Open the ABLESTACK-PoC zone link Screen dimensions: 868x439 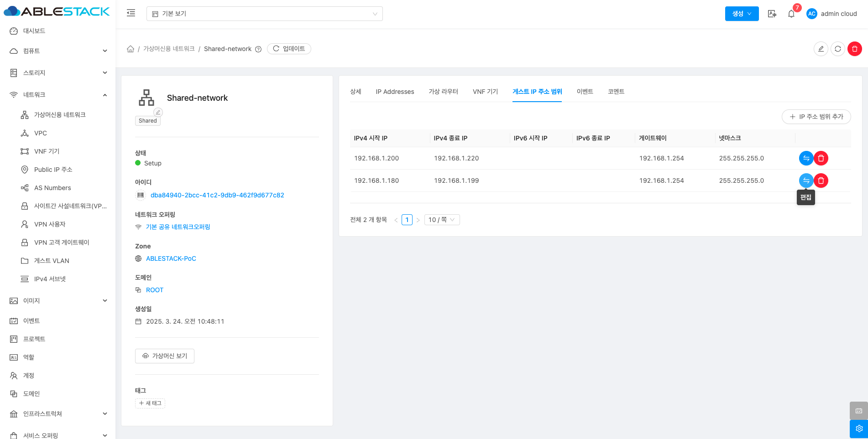pos(171,258)
